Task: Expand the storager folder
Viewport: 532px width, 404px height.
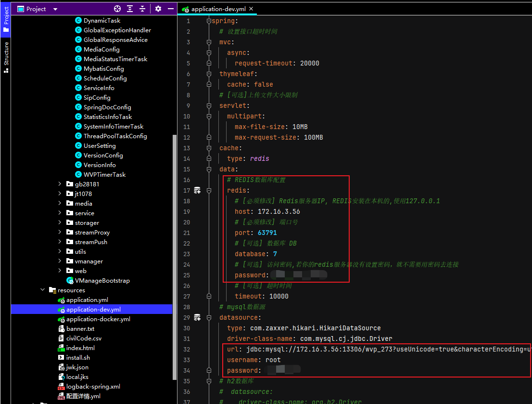Action: (x=60, y=222)
